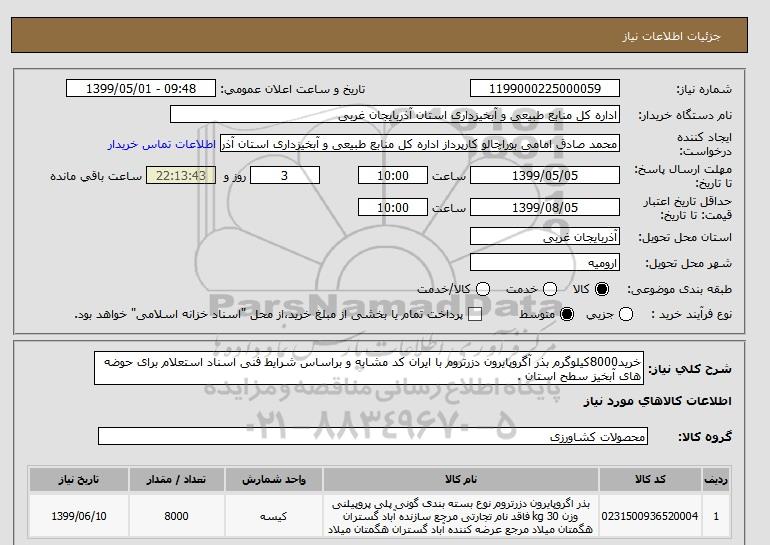The width and height of the screenshot is (770, 545).
Task: Click the شرح کلی نیاز label
Action: coord(690,369)
